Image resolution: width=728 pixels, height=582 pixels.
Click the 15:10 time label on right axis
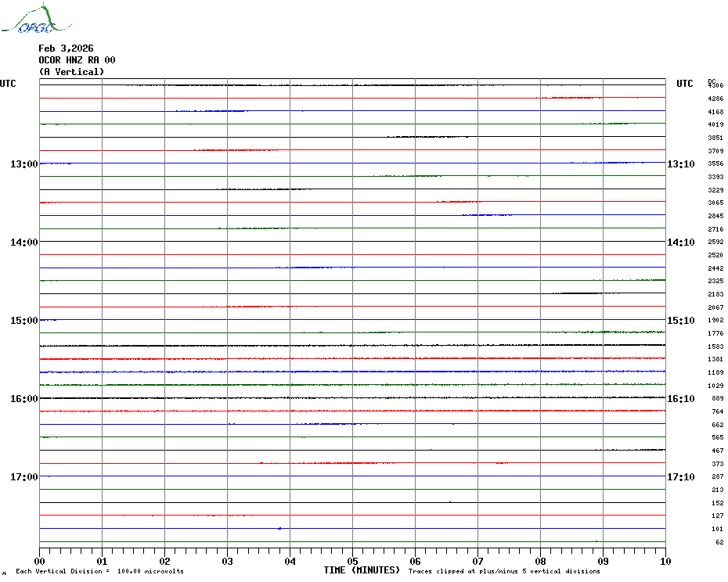(x=680, y=321)
